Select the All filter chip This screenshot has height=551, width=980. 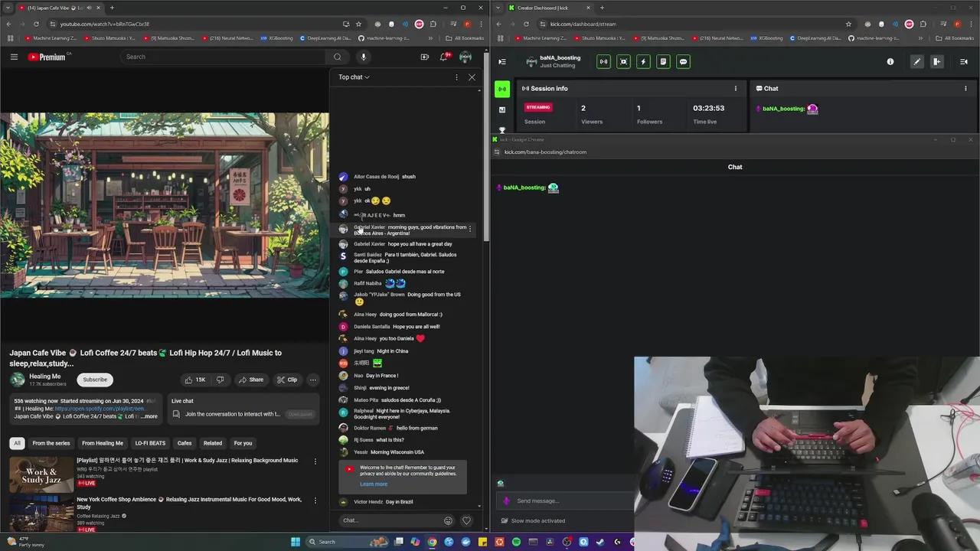[17, 443]
